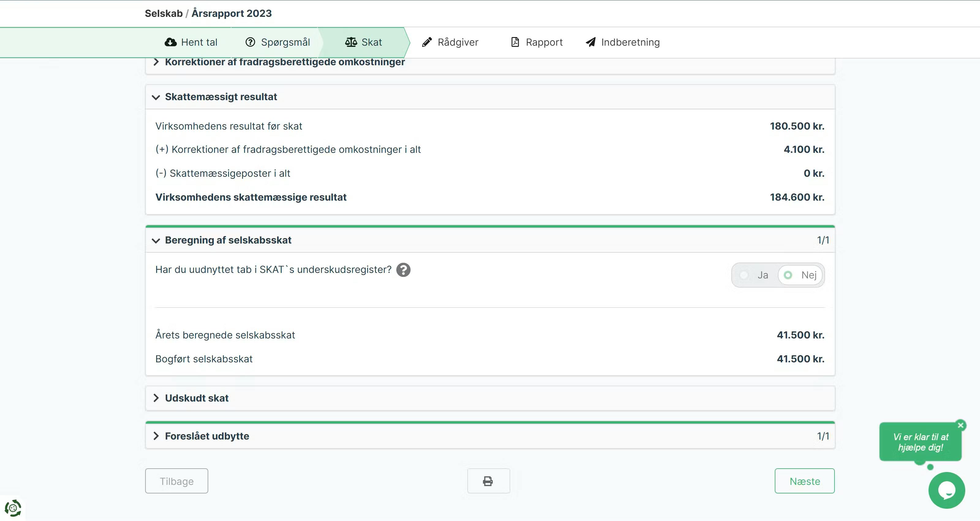Select Ja for underskudsregister question

tap(755, 275)
